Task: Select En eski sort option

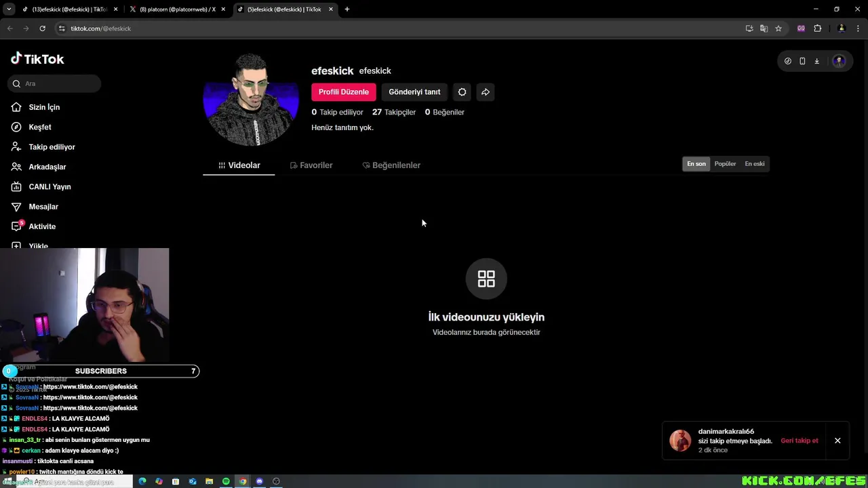Action: click(755, 164)
